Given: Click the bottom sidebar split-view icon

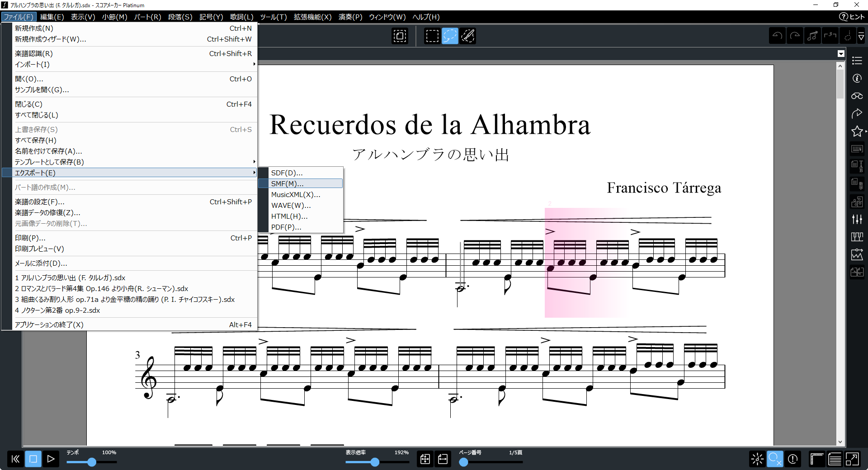Looking at the screenshot, I should (x=857, y=272).
